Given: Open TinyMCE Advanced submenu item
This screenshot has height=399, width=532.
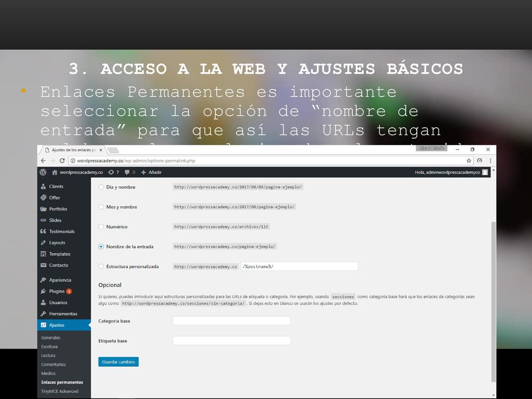Looking at the screenshot, I should (x=60, y=391).
